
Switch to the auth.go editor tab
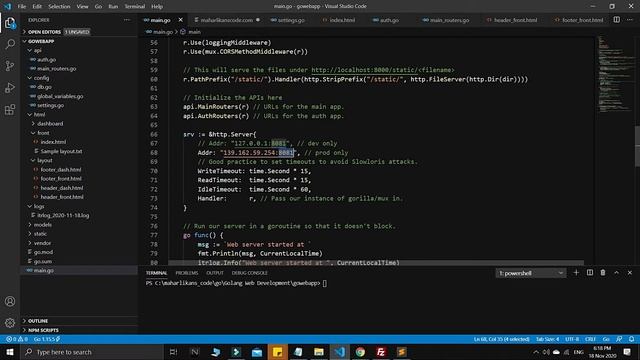click(389, 20)
